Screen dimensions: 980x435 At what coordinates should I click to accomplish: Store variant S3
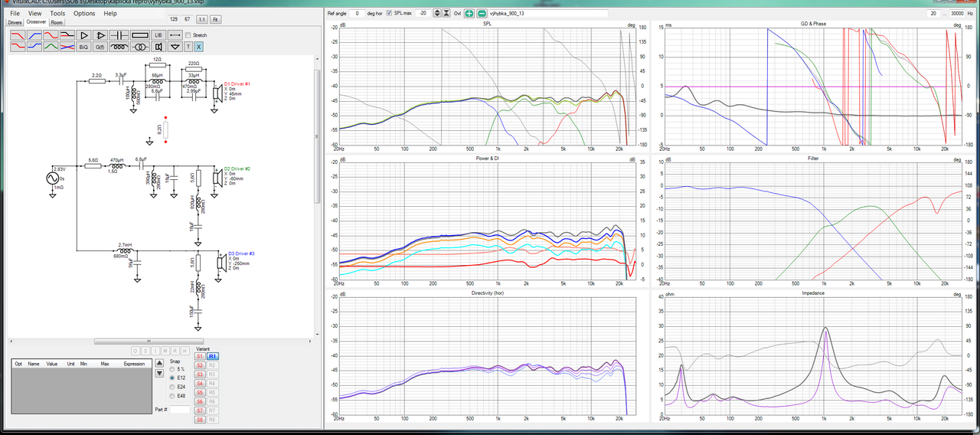coord(200,374)
